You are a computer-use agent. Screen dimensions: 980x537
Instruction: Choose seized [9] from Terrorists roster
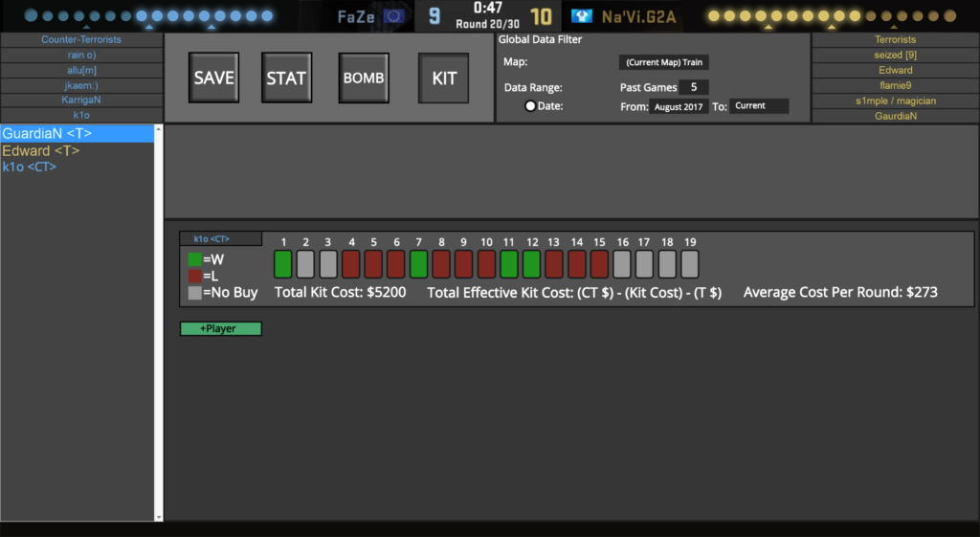(x=895, y=55)
